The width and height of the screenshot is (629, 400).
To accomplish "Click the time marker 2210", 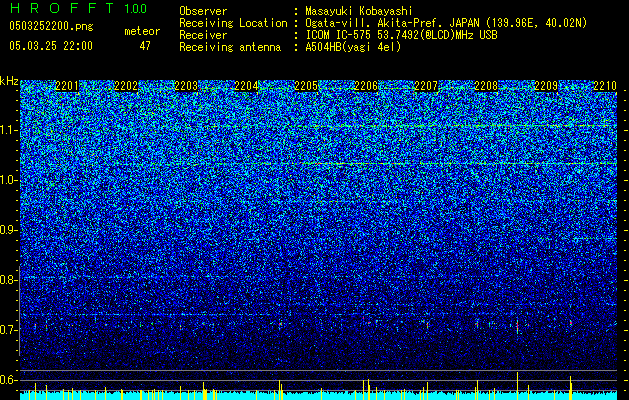I will pyautogui.click(x=605, y=86).
